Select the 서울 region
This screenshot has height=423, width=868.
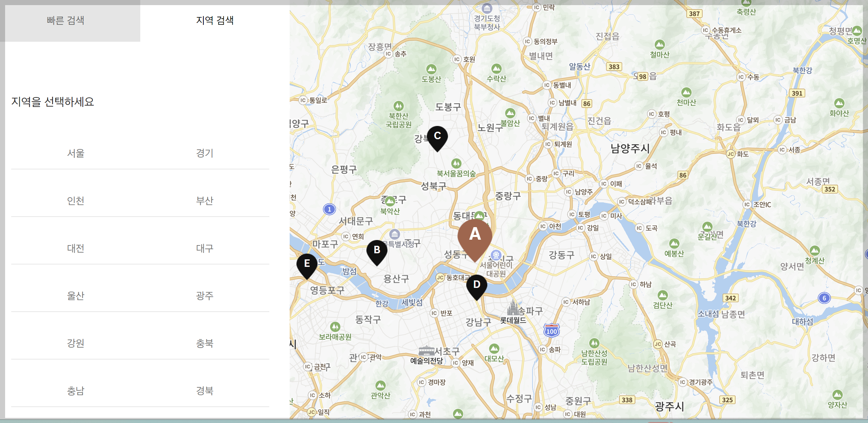(75, 153)
